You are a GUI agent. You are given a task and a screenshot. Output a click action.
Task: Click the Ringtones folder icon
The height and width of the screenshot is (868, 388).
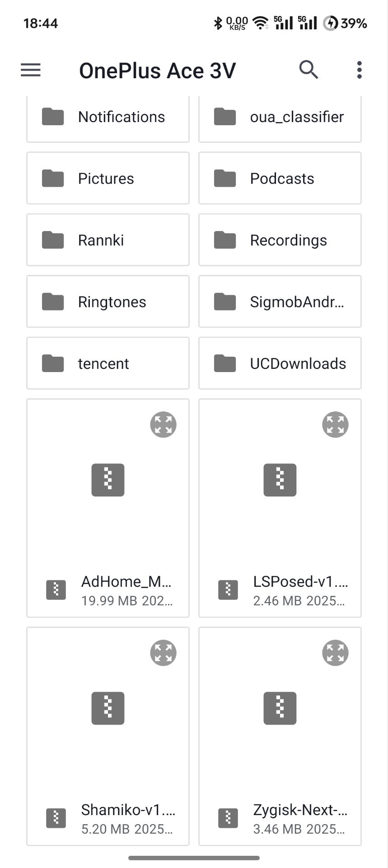(53, 302)
